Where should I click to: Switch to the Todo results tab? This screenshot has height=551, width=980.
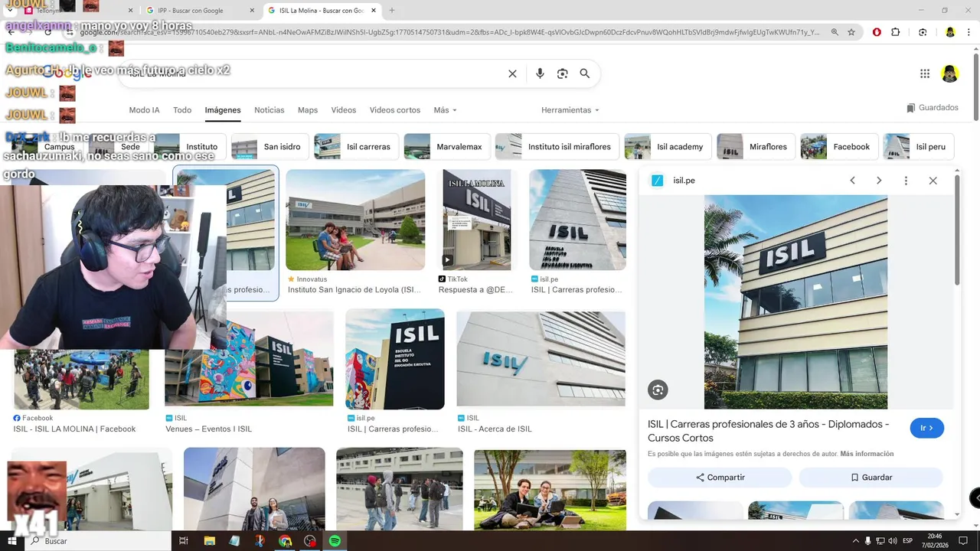(x=182, y=110)
